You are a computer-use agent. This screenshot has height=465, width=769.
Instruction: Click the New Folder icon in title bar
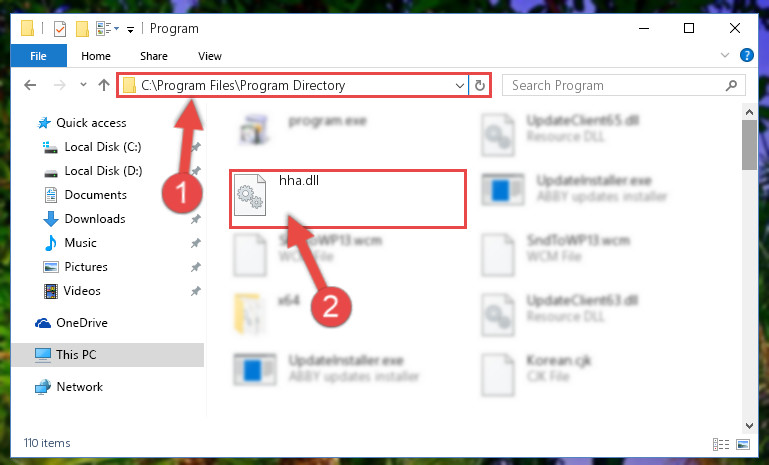[82, 29]
